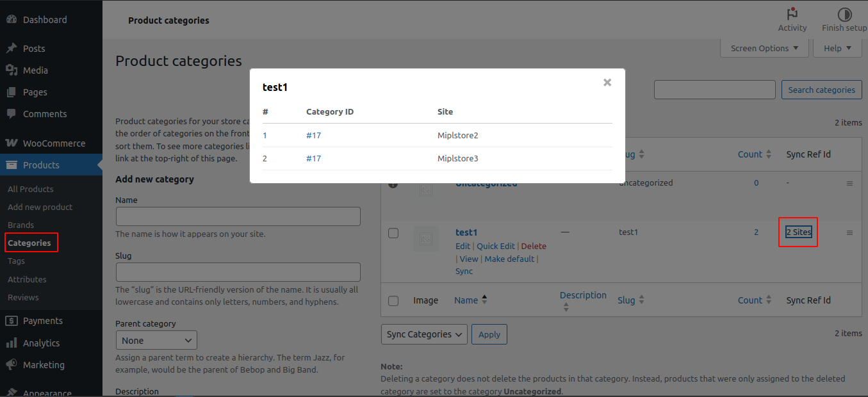Close the test1 popup with X
This screenshot has width=868, height=397.
click(x=607, y=83)
